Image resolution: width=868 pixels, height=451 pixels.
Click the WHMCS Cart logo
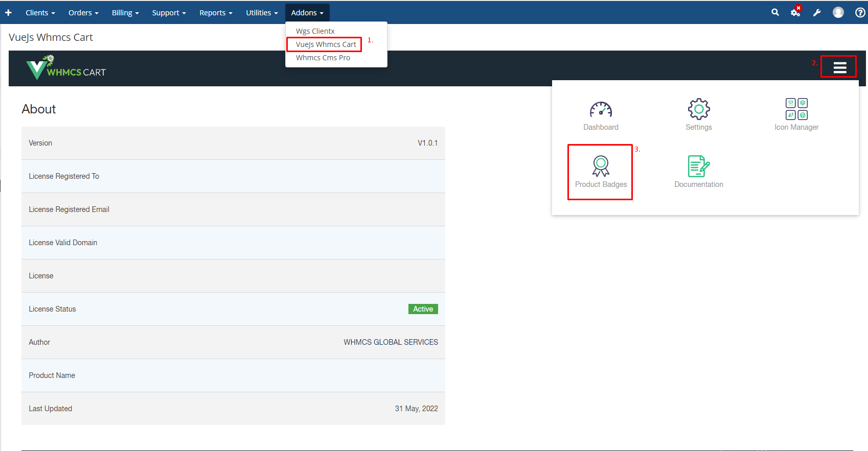(66, 68)
